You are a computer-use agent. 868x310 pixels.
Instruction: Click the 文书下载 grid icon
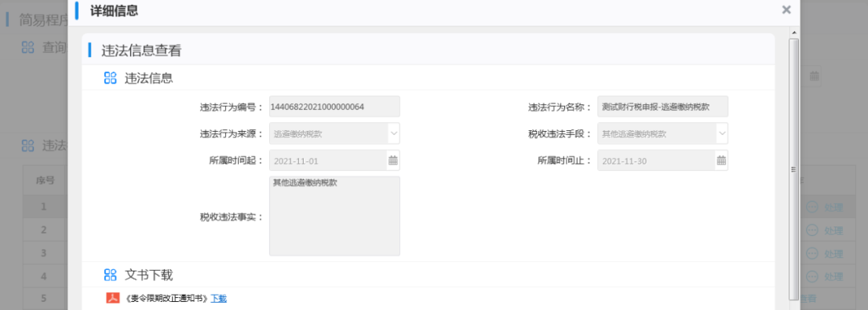110,275
